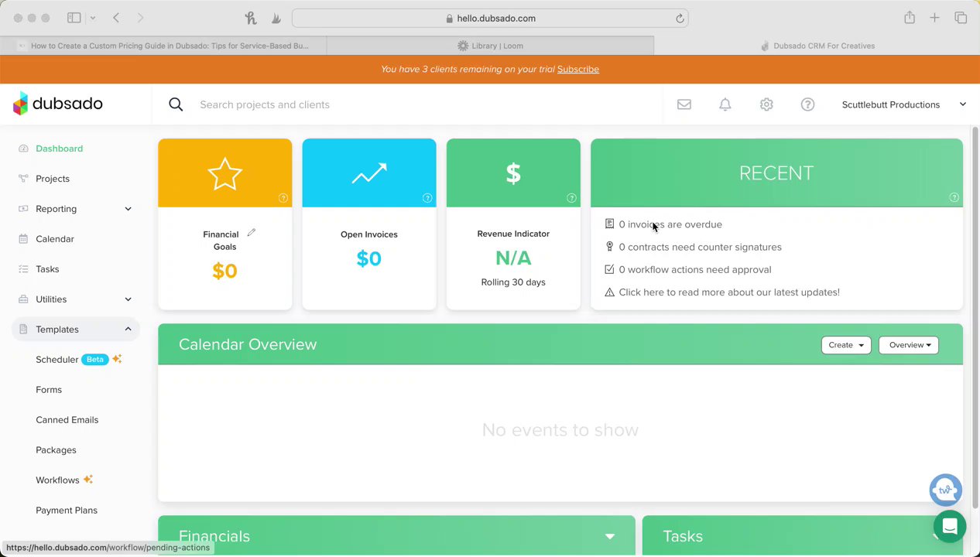Viewport: 980px width, 557px height.
Task: Click the trending arrow icon on Open Invoices card
Action: [369, 173]
